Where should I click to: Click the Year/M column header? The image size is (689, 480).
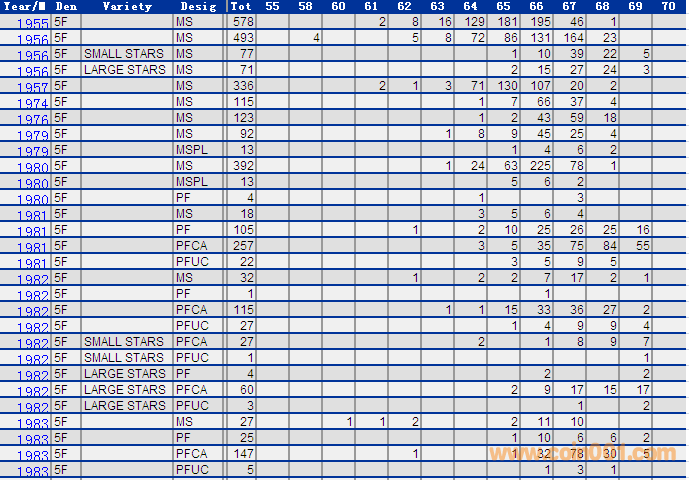24,7
